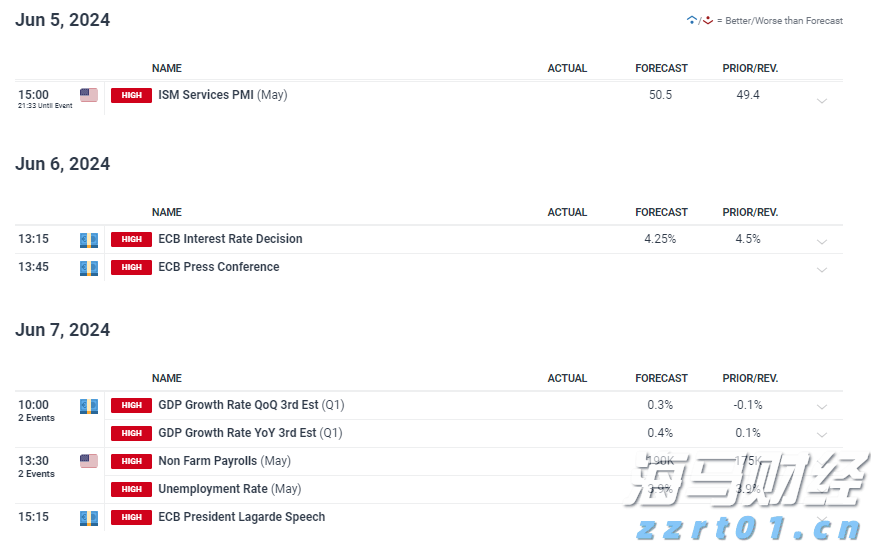Viewport: 871px width, 544px height.
Task: Click the PRIOR/REV. column header under Jun 6, 2024
Action: pyautogui.click(x=750, y=212)
